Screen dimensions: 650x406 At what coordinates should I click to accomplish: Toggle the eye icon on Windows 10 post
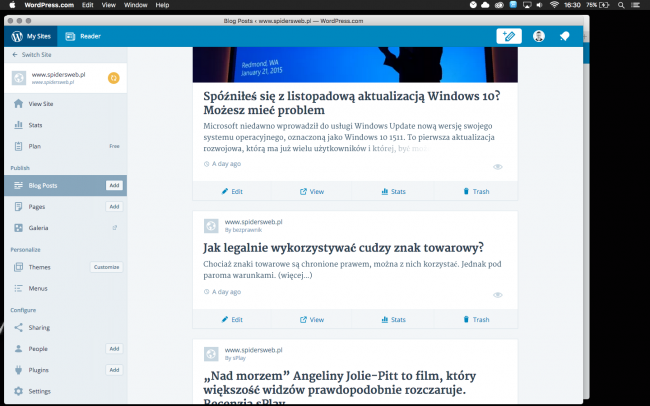coord(497,167)
